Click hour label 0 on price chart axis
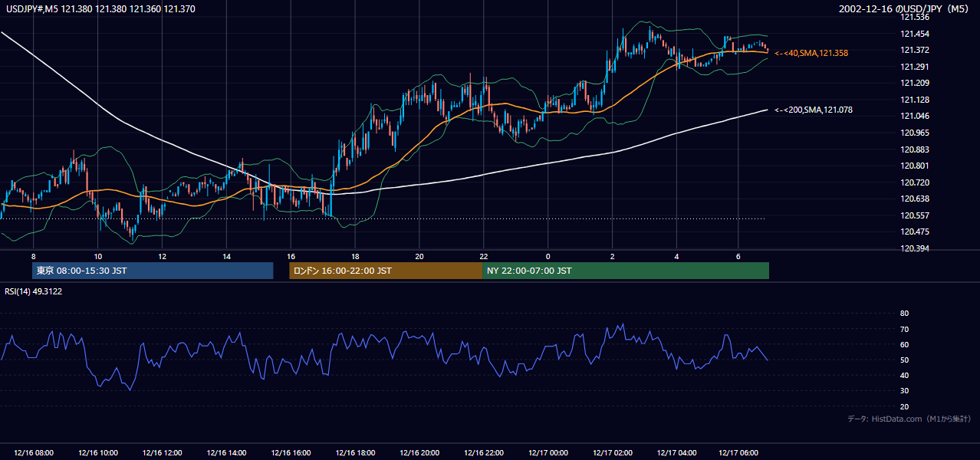Screen dimensions: 980x460 click(548, 255)
